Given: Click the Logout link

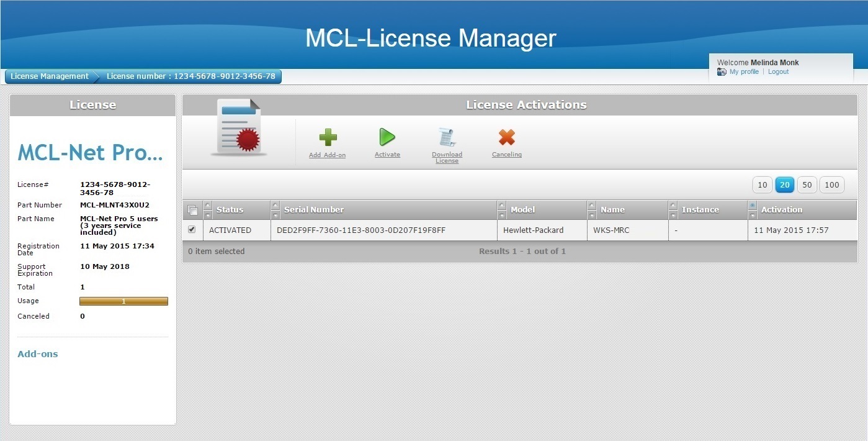Looking at the screenshot, I should (x=778, y=72).
